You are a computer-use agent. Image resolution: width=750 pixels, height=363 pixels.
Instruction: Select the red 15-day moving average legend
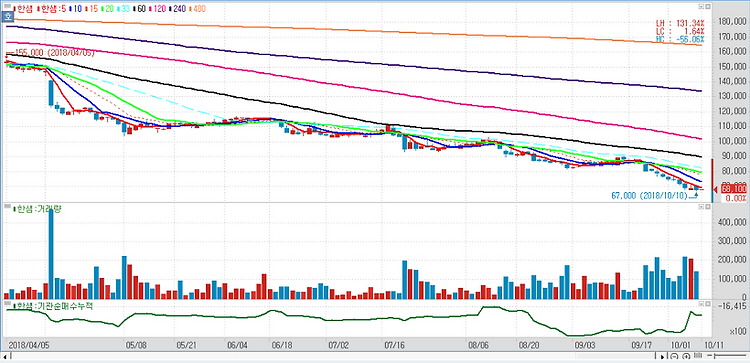tap(91, 9)
